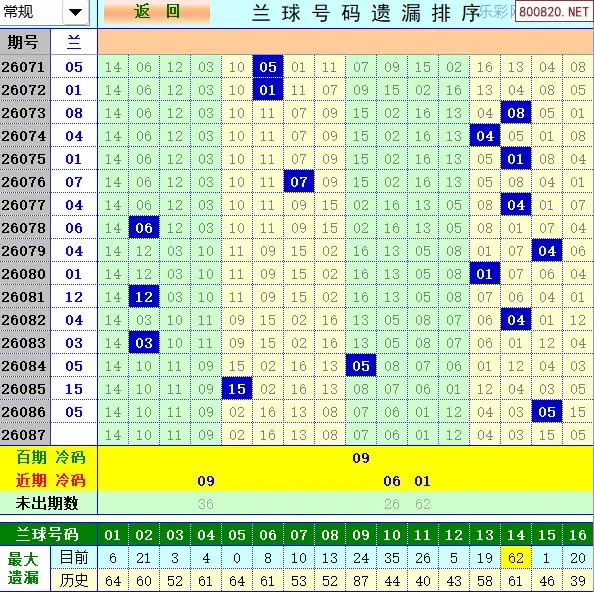This screenshot has height=592, width=594.
Task: Click the 目前 row label
Action: 74,558
